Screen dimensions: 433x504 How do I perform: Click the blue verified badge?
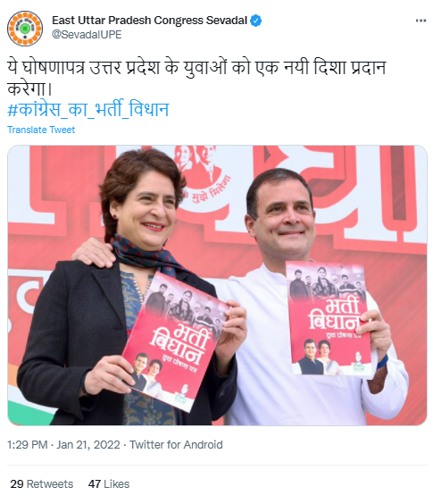coord(255,21)
